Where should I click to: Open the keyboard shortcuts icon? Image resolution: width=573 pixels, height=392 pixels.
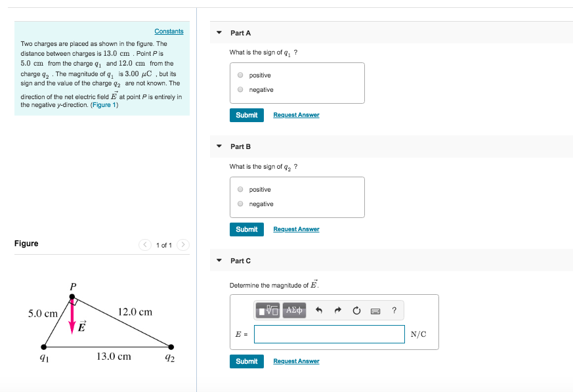click(375, 311)
